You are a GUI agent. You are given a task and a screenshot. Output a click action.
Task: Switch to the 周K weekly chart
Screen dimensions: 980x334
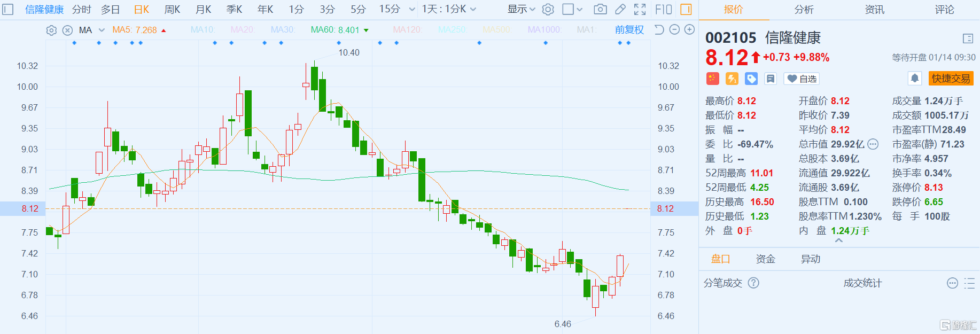172,9
